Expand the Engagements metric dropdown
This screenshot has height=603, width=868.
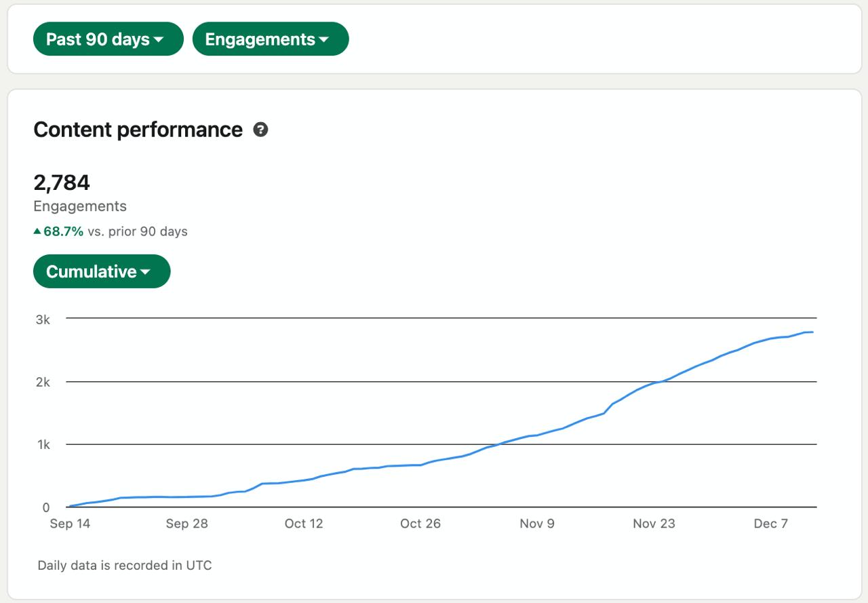pyautogui.click(x=271, y=39)
